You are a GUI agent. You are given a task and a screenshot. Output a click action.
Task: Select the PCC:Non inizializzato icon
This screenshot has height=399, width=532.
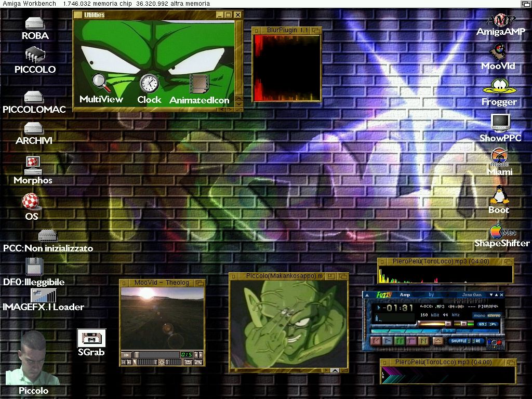tap(48, 241)
